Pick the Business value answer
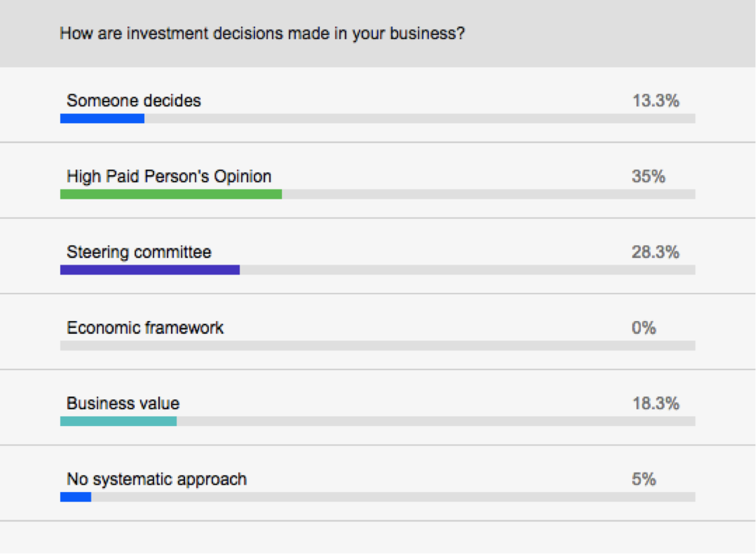Image resolution: width=756 pixels, height=554 pixels. [123, 404]
